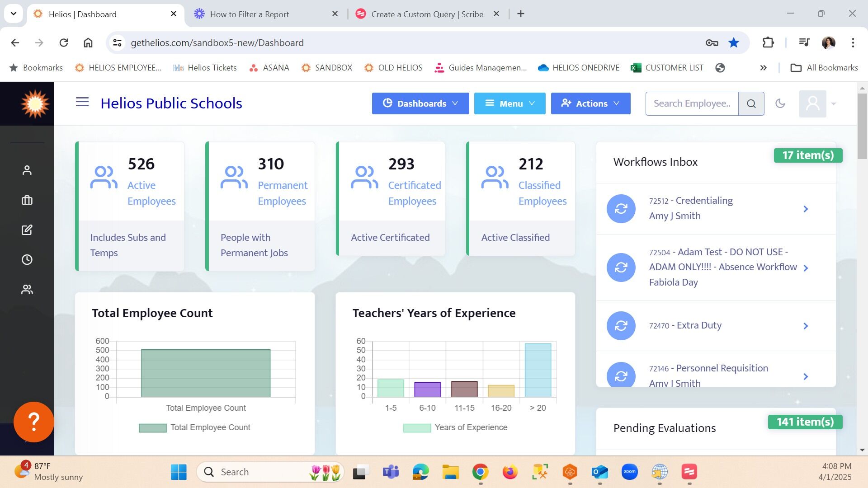Toggle Total Employee Count legend swatch
The width and height of the screenshot is (868, 488).
[x=153, y=428]
